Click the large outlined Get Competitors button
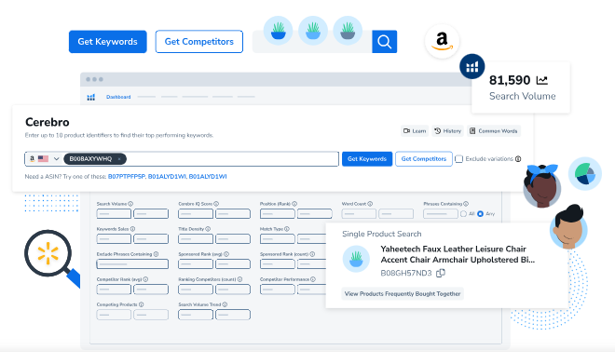The width and height of the screenshot is (615, 364). (198, 42)
